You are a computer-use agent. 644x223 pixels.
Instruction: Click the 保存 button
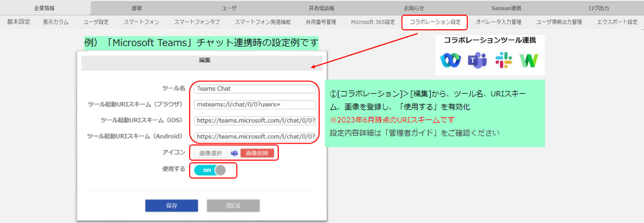coord(172,206)
